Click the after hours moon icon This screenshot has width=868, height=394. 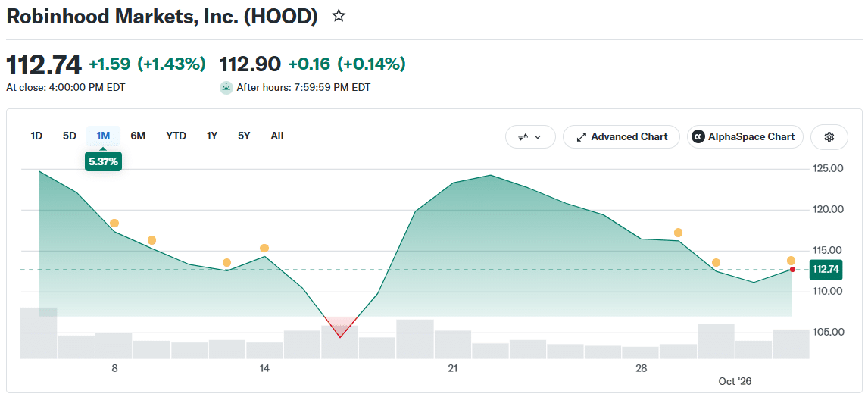(x=226, y=88)
